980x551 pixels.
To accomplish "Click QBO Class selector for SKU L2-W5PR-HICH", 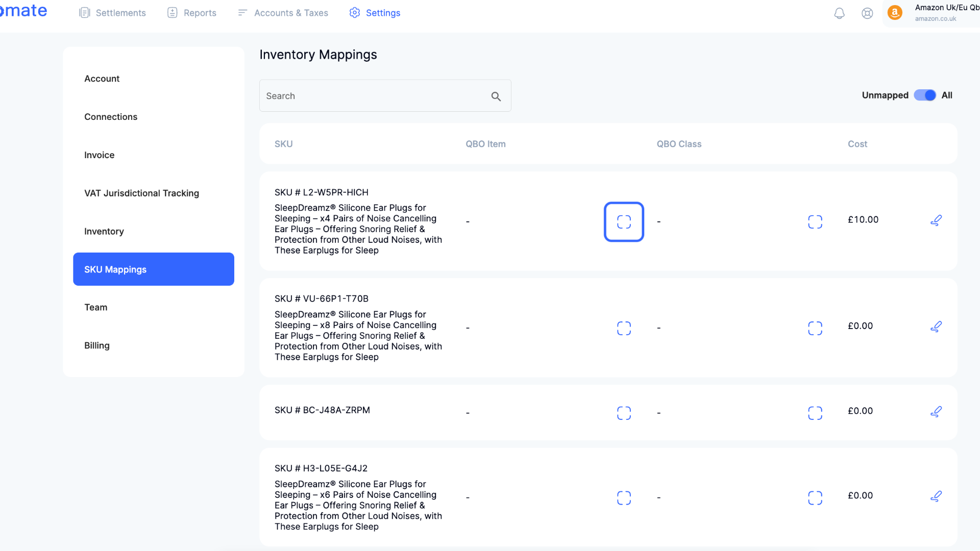I will (x=815, y=222).
